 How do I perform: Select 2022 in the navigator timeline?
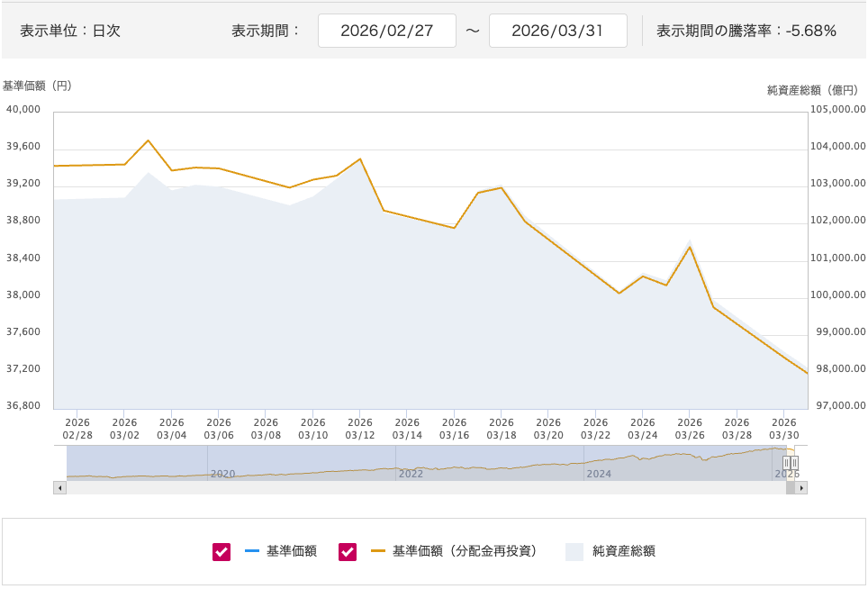(x=411, y=473)
